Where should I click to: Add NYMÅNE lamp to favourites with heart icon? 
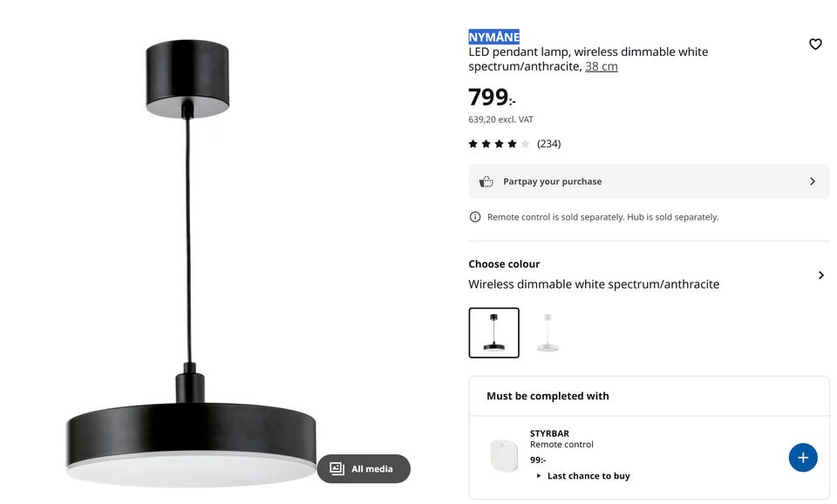point(815,44)
